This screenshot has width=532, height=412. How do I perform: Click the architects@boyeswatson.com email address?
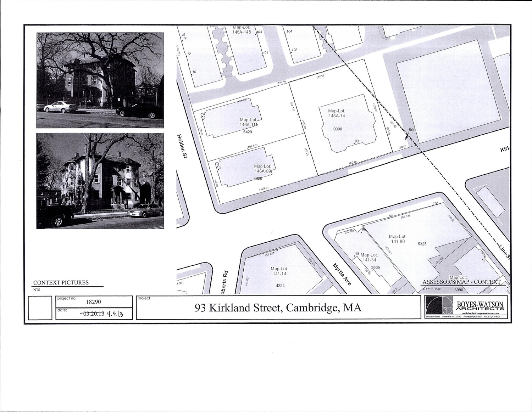(x=481, y=313)
